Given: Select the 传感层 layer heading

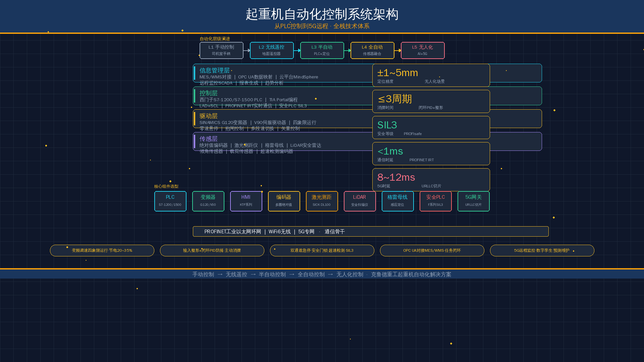Looking at the screenshot, I should pyautogui.click(x=208, y=139).
